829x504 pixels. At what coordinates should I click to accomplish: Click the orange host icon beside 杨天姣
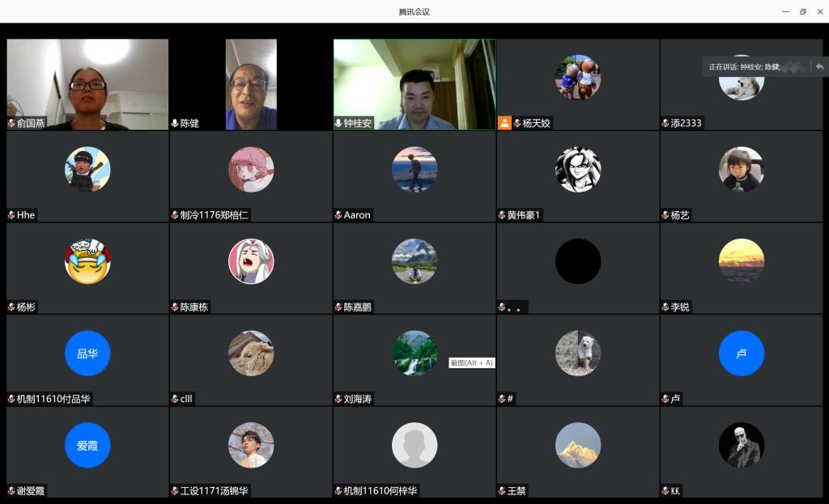pyautogui.click(x=504, y=123)
